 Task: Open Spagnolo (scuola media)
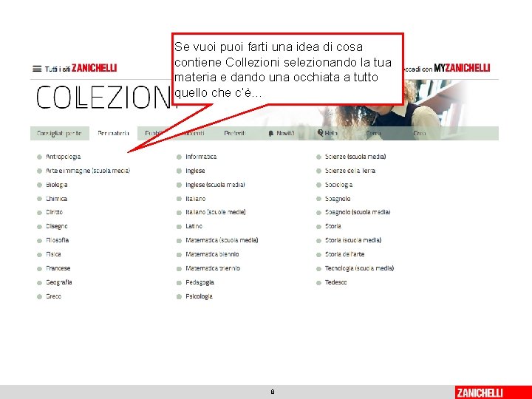pos(358,212)
